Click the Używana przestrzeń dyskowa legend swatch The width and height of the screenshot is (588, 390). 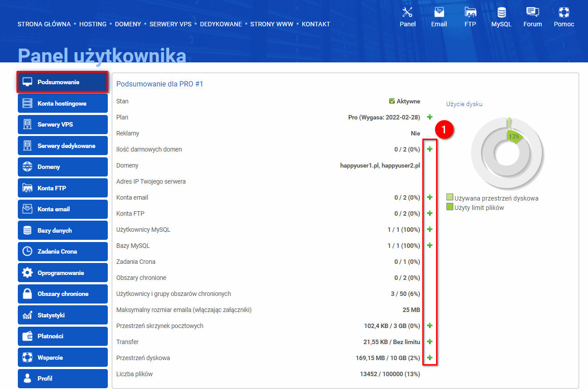click(450, 197)
